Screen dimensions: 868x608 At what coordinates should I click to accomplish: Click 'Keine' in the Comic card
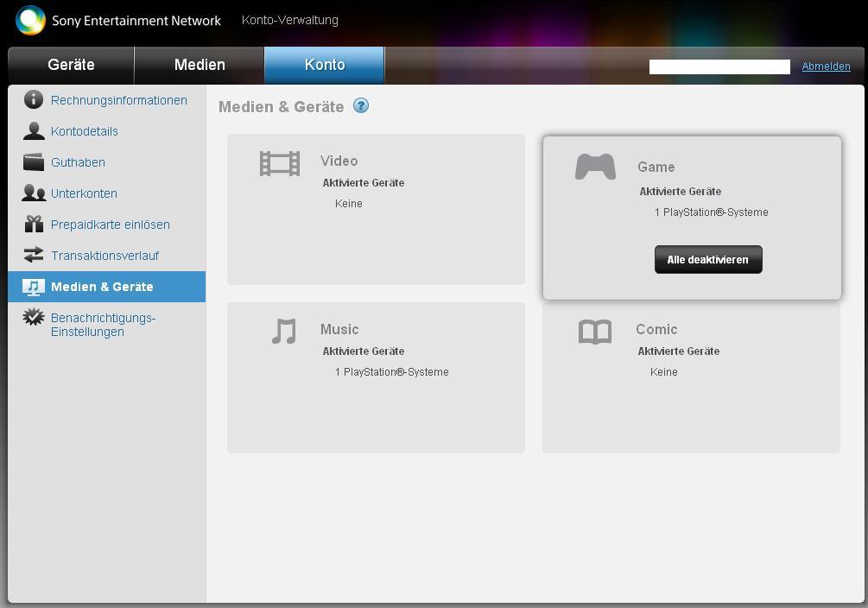point(663,371)
